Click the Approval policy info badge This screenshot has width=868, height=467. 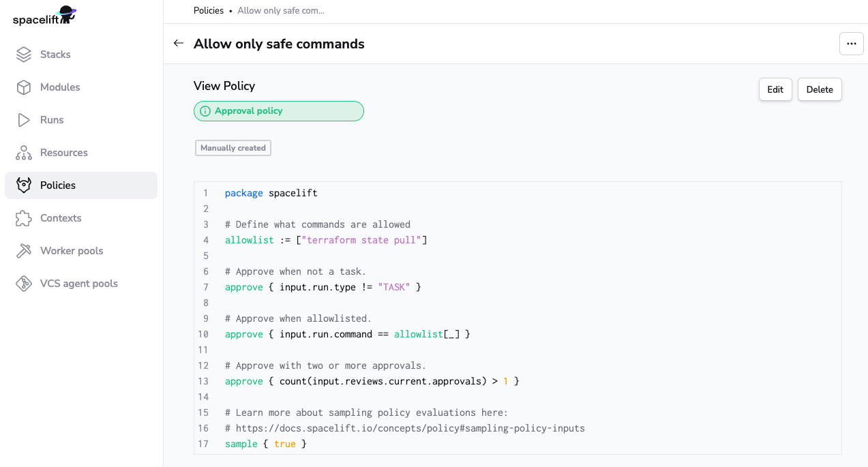point(278,111)
